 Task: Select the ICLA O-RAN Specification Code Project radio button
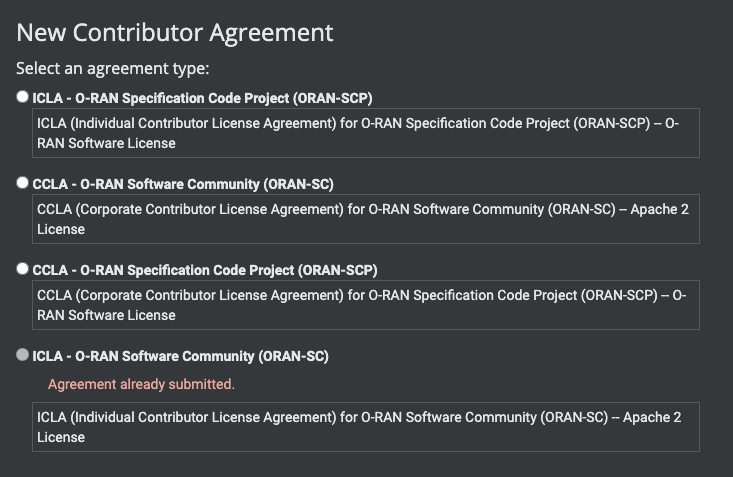(22, 97)
